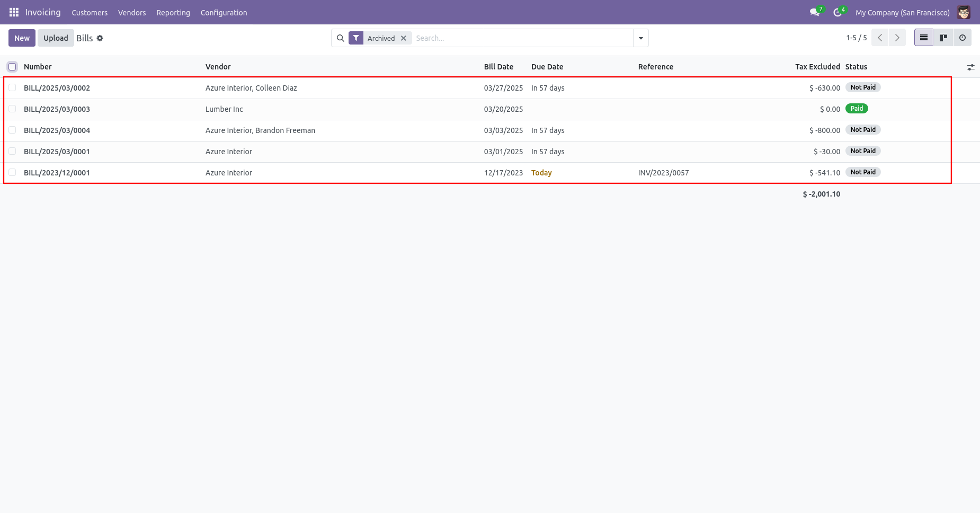The height and width of the screenshot is (513, 980).
Task: Select checkbox for BILL/2025/03/0002
Action: click(x=12, y=87)
